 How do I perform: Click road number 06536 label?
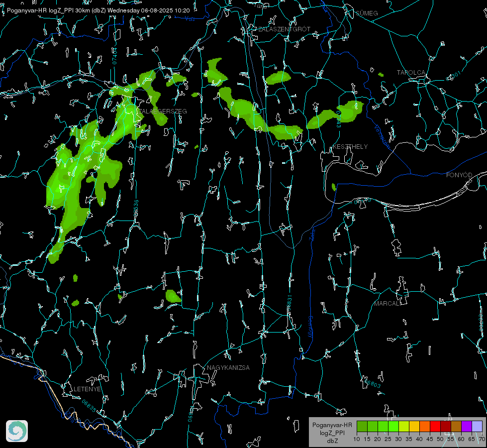point(136,208)
